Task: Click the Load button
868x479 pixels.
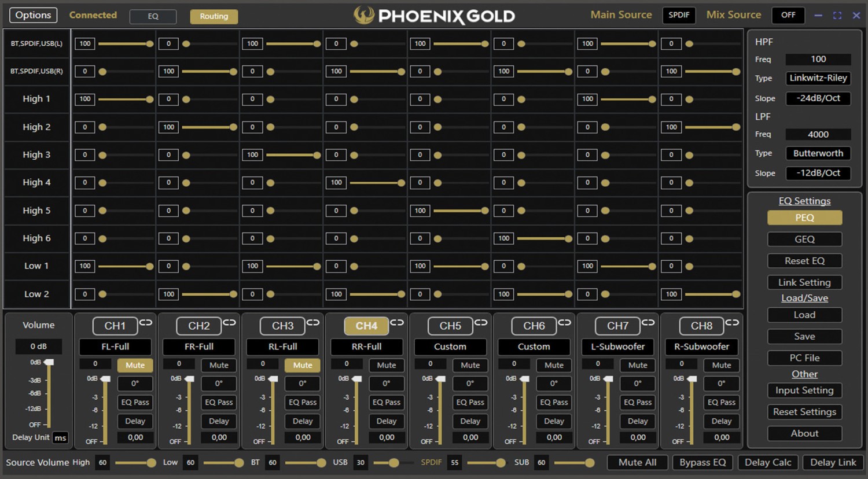Action: [x=804, y=315]
